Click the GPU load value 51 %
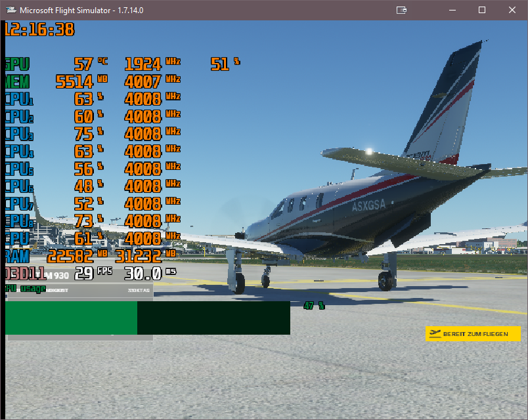Screen dimensions: 528x420 pos(225,64)
